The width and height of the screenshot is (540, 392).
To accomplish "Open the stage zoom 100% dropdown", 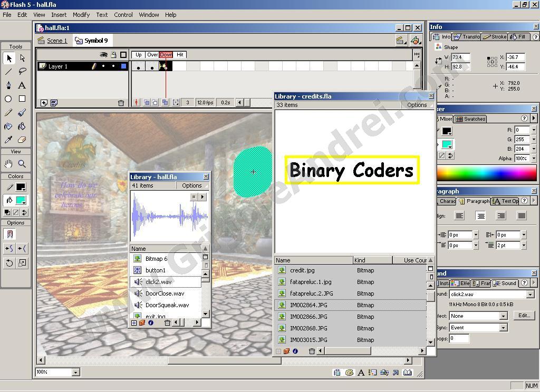I will point(76,372).
